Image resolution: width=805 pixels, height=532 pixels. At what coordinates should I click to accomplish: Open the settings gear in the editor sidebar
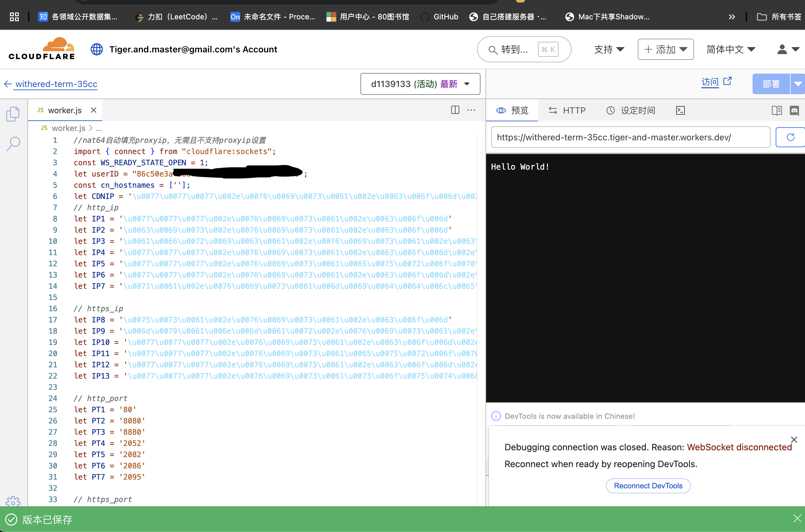pos(13,501)
